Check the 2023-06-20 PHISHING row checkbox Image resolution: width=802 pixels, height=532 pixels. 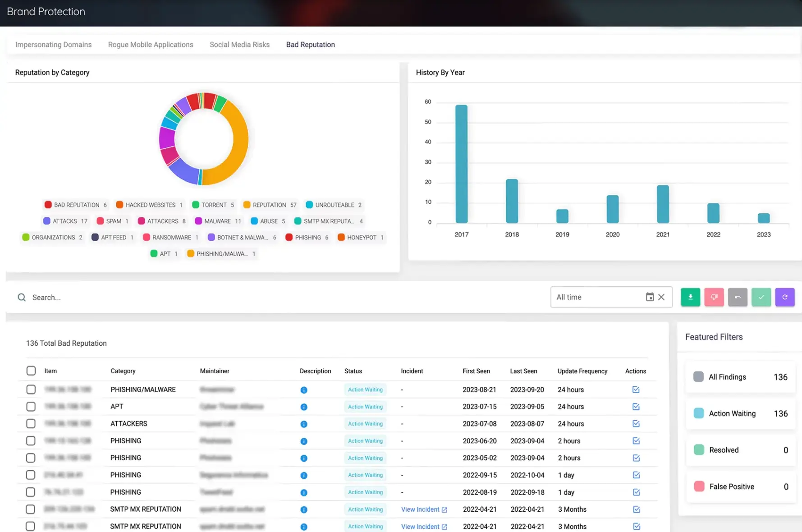[31, 441]
